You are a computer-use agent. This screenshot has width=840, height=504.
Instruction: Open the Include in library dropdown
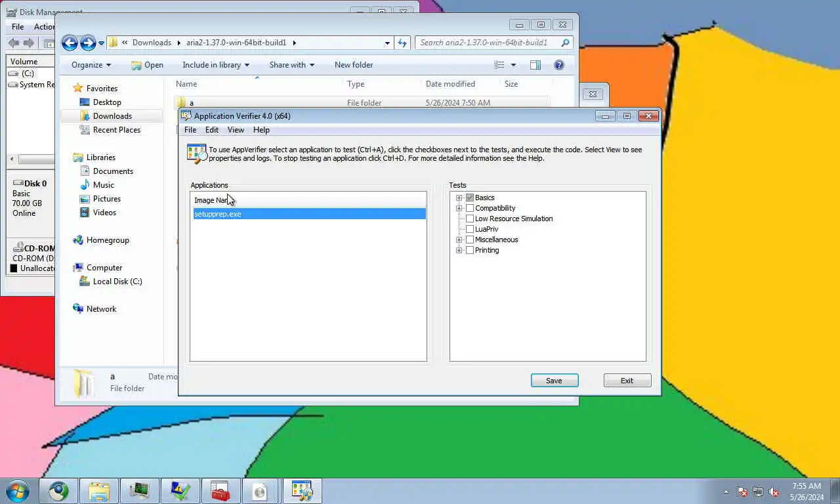click(x=216, y=65)
